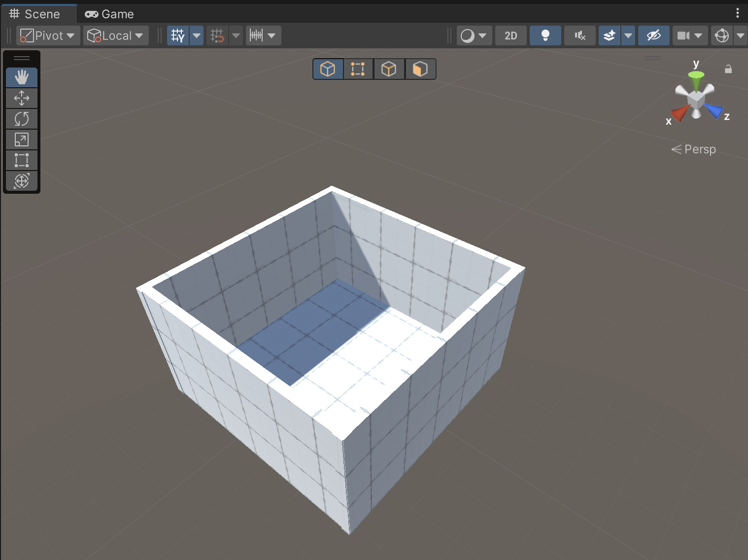Toggle scene lighting with the bulb icon

(545, 35)
